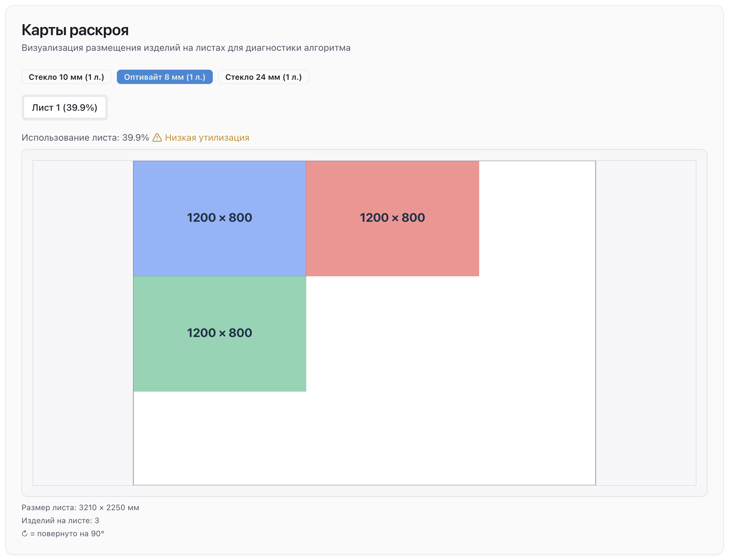The image size is (729, 560).
Task: Click the low utilization warning triangle icon
Action: click(157, 137)
